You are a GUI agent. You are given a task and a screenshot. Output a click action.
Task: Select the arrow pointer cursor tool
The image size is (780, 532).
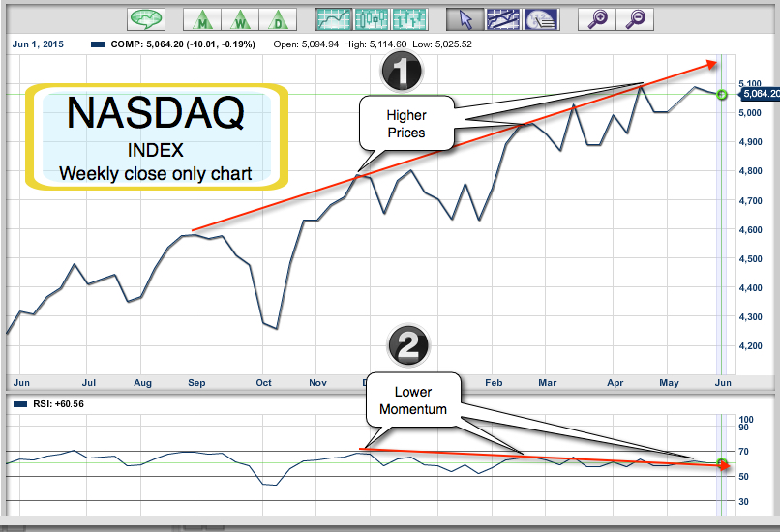(465, 19)
